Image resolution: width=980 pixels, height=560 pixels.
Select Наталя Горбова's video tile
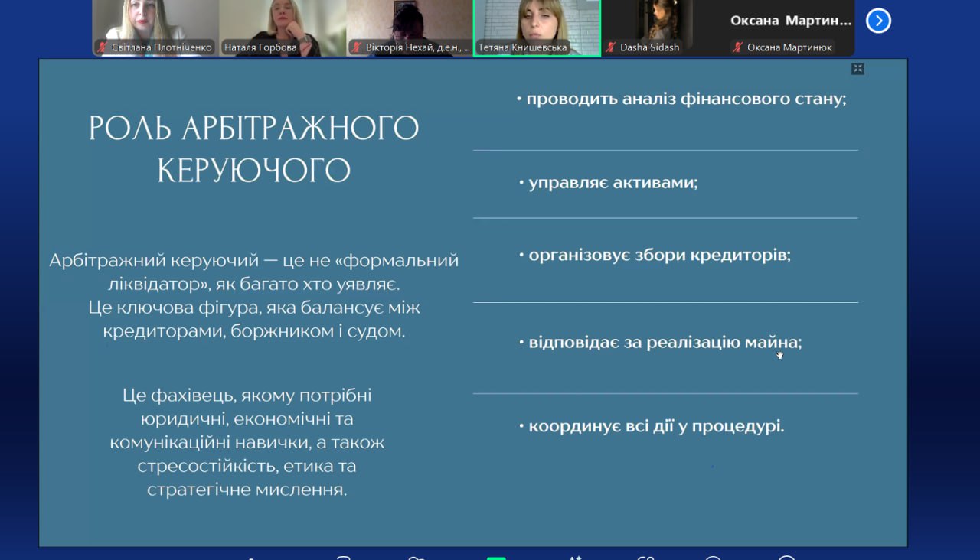(x=283, y=28)
